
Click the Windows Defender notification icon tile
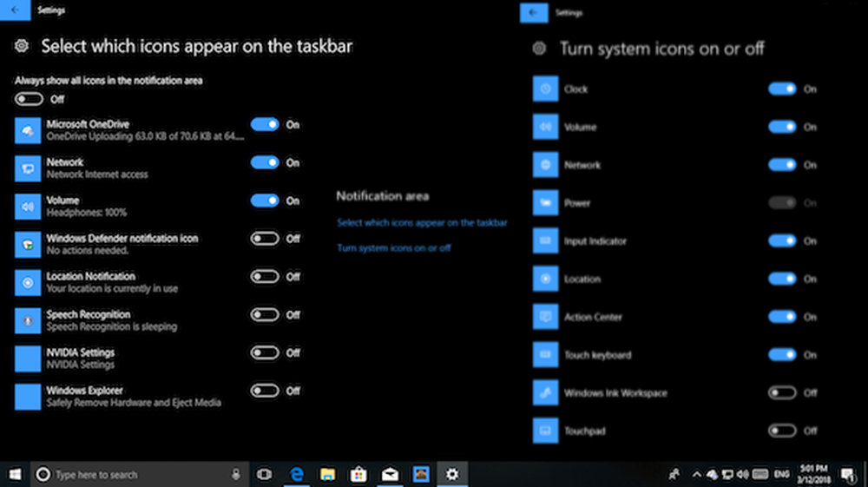click(x=28, y=245)
